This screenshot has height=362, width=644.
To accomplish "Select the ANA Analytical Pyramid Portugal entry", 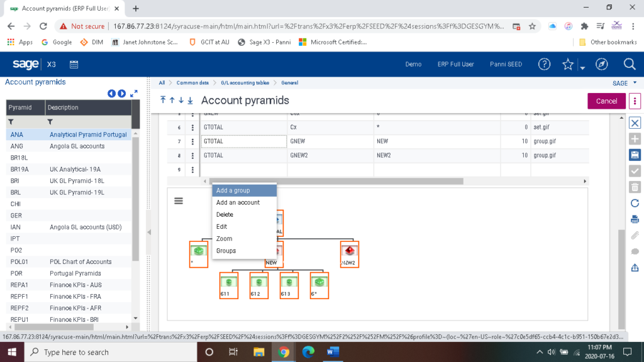I will coord(63,134).
